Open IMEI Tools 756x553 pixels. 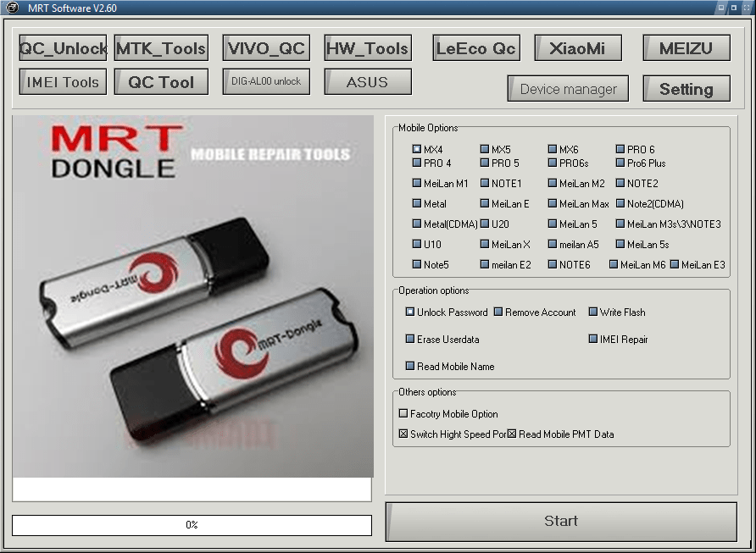(x=63, y=81)
